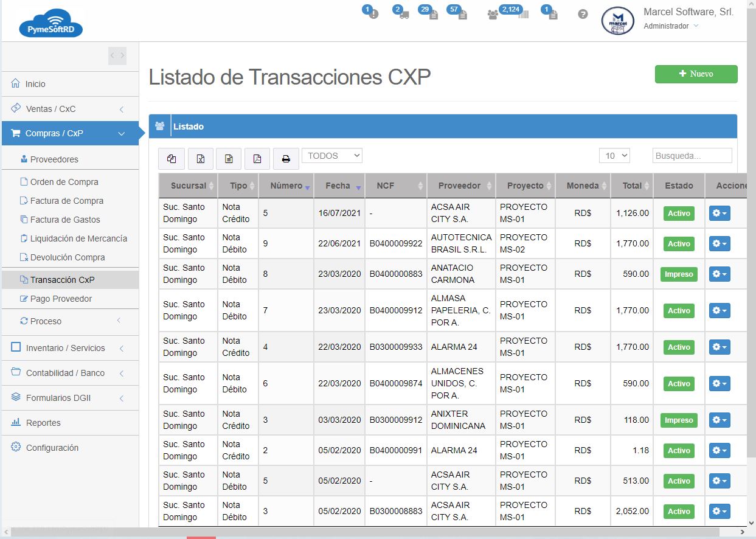
Task: Click the document icon with badge 57
Action: coord(462,14)
